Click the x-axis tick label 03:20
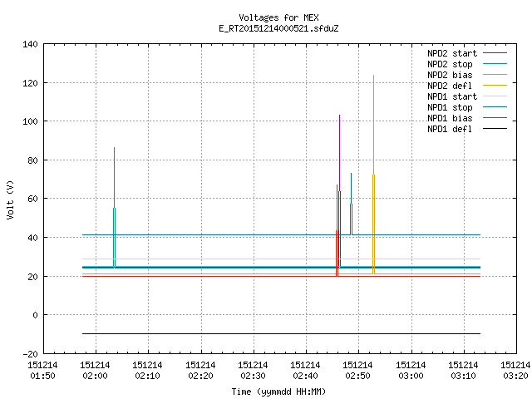 click(x=515, y=376)
